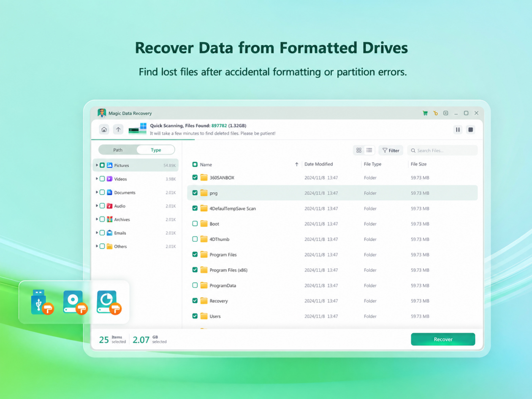Uncheck the 360SANBOX folder checkbox

click(x=195, y=178)
